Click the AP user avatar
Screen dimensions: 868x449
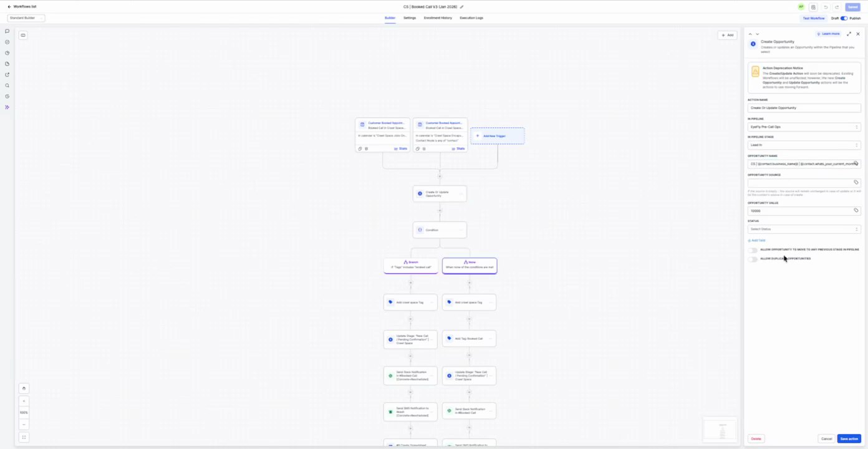801,7
